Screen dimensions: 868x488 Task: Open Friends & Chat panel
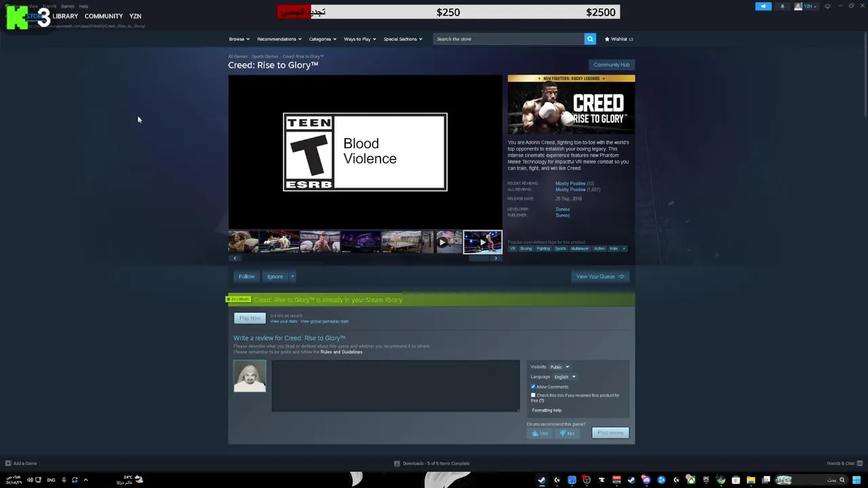(844, 464)
